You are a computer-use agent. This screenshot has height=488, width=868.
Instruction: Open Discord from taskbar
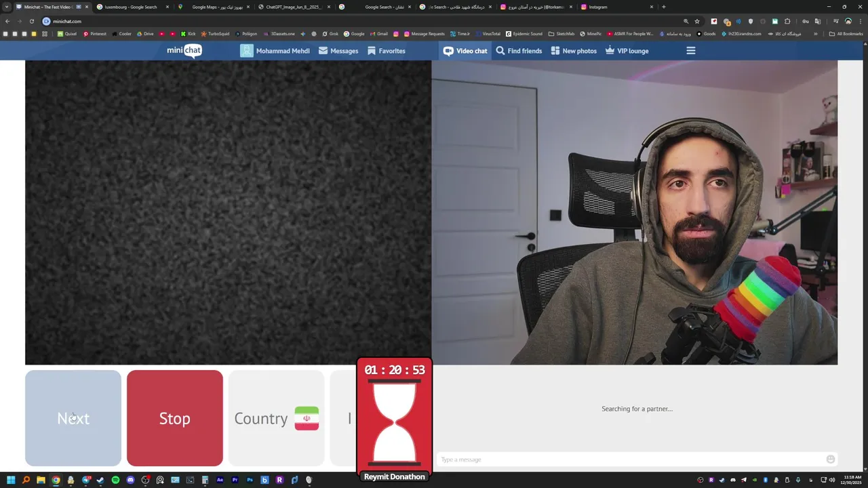[x=130, y=481]
